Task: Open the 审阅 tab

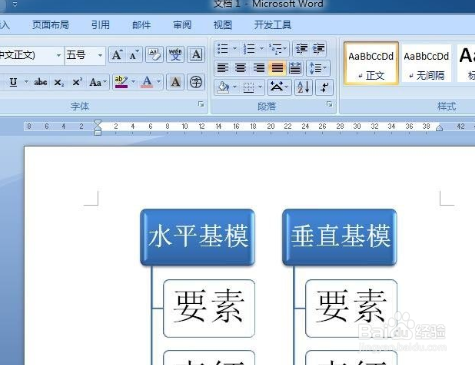Action: click(182, 25)
